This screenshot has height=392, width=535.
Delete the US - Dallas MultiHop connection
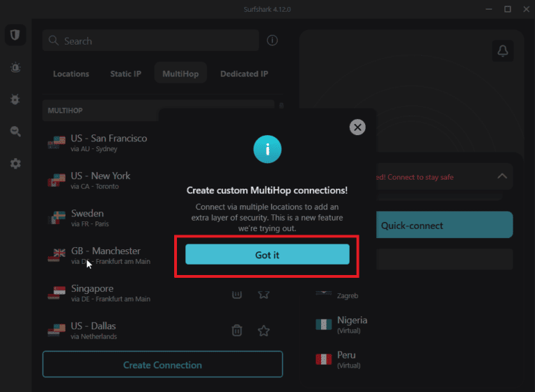(237, 331)
